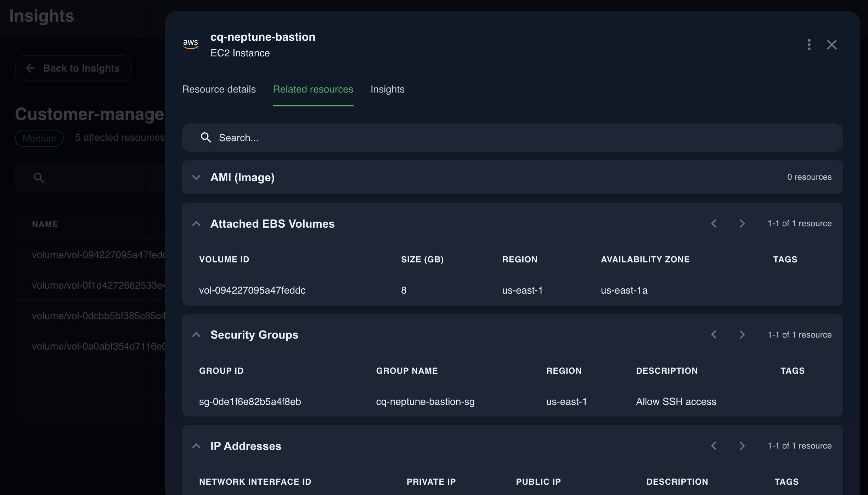868x495 pixels.
Task: Click the magnifier icon in related resources search
Action: (x=206, y=138)
